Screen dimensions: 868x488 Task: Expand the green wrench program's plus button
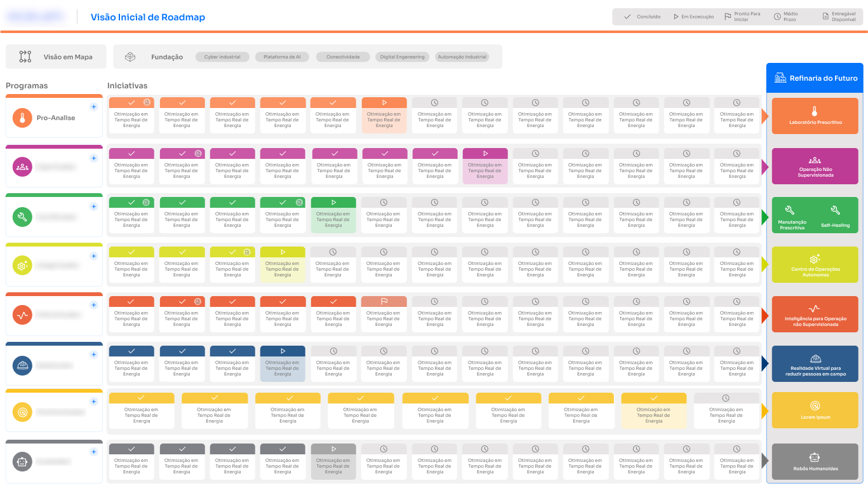93,207
